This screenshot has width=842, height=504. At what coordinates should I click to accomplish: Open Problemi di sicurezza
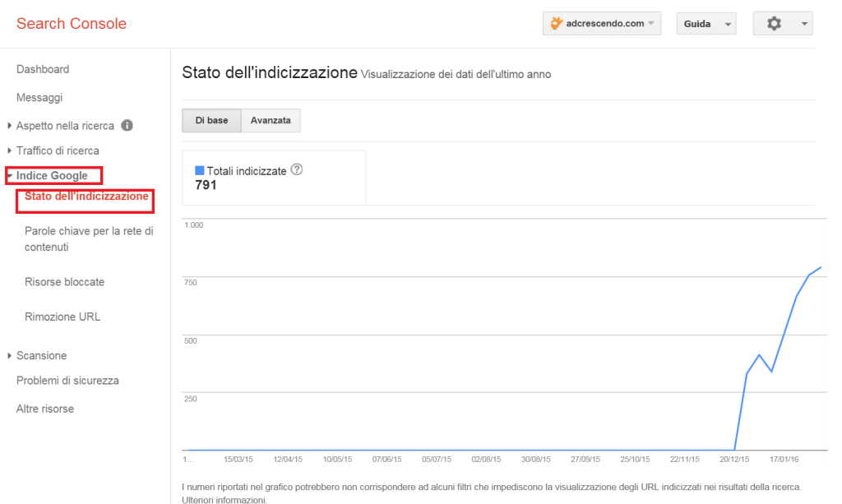point(67,380)
